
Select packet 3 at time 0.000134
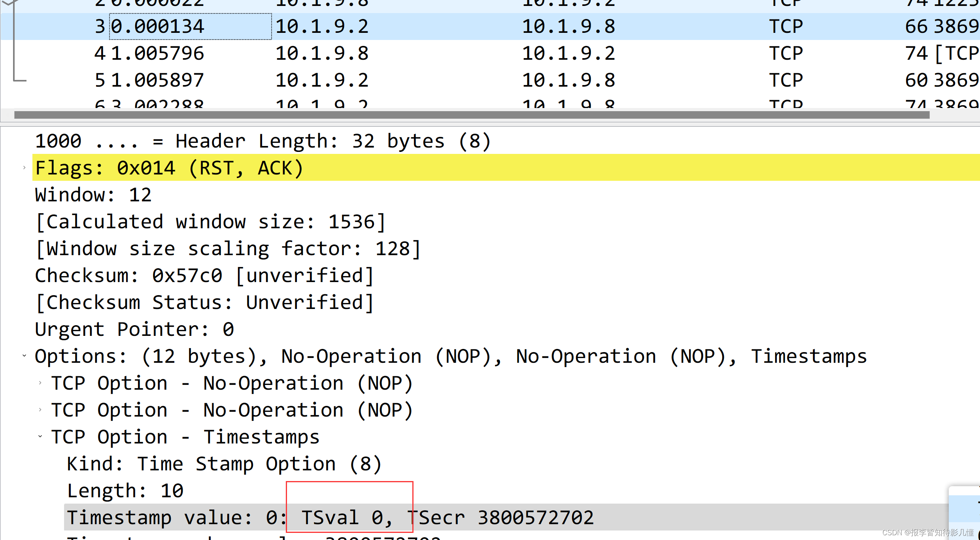tap(490, 27)
